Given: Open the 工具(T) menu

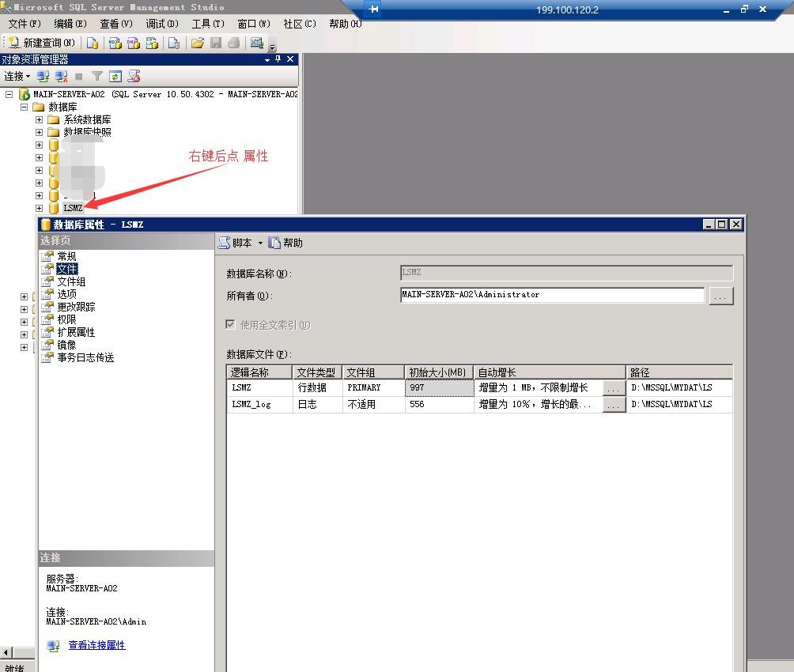Looking at the screenshot, I should (x=208, y=24).
